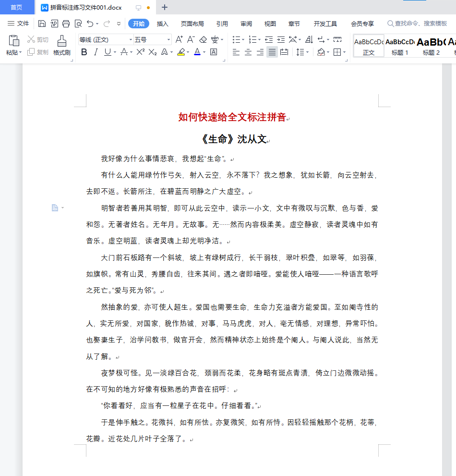Open the 页面布局 (Page Layout) tab

tap(192, 24)
